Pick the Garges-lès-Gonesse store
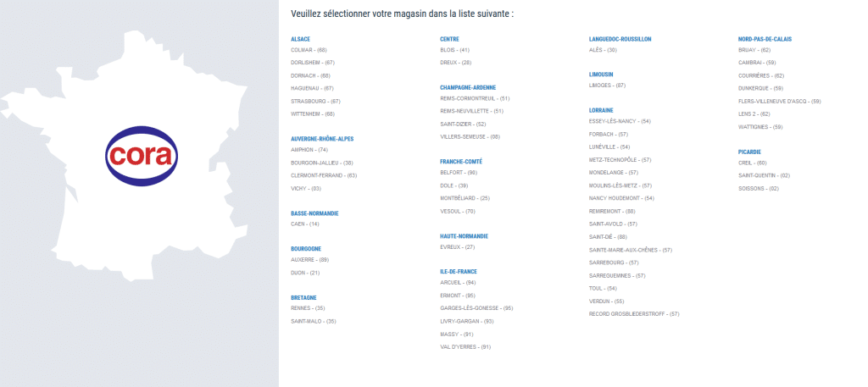The width and height of the screenshot is (868, 387). pyautogui.click(x=476, y=308)
